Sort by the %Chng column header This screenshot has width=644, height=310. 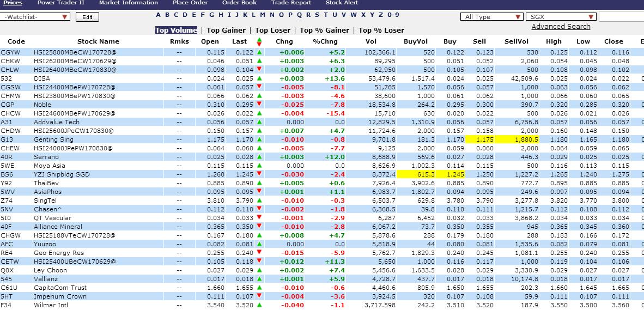pos(325,41)
